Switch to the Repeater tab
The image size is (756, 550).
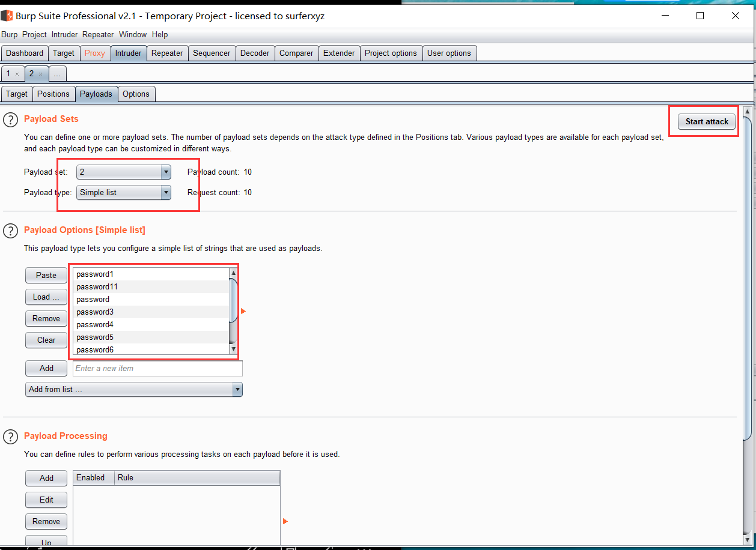tap(167, 53)
